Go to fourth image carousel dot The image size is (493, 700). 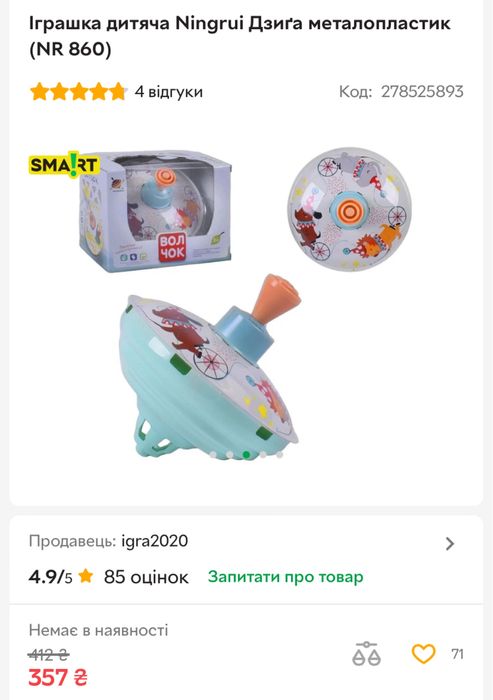pyautogui.click(x=263, y=454)
